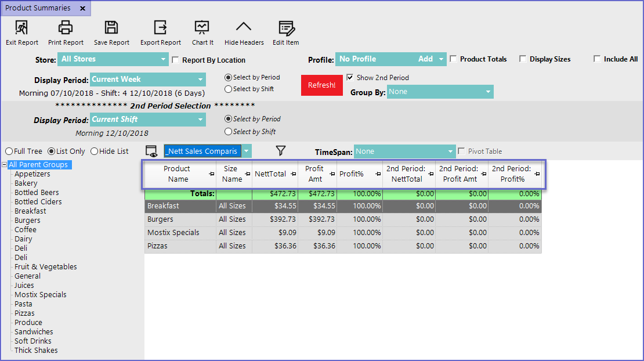Image resolution: width=644 pixels, height=361 pixels.
Task: Save the report using the disk icon
Action: 111,27
